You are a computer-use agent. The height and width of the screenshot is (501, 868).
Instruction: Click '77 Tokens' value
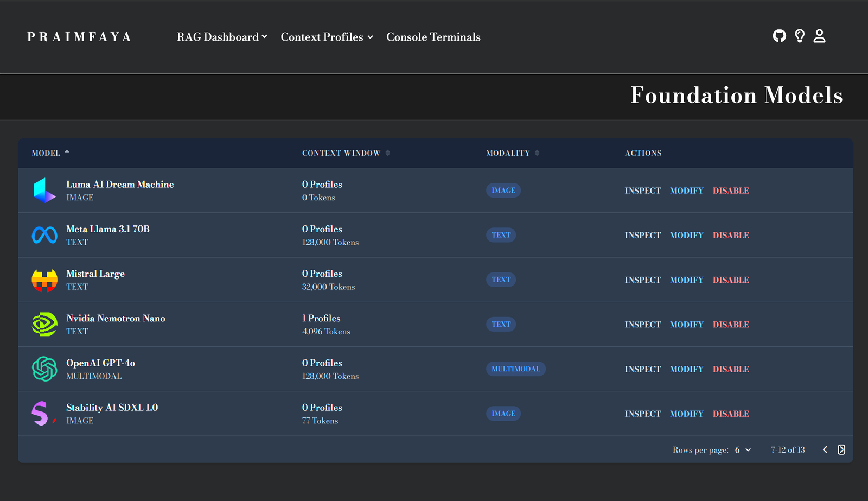click(320, 421)
